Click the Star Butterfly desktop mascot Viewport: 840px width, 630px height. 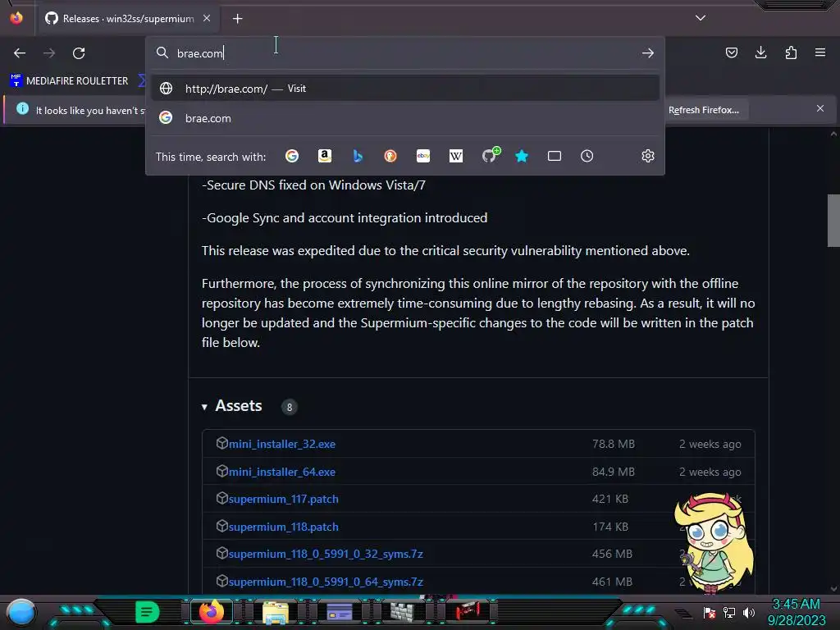click(x=714, y=542)
